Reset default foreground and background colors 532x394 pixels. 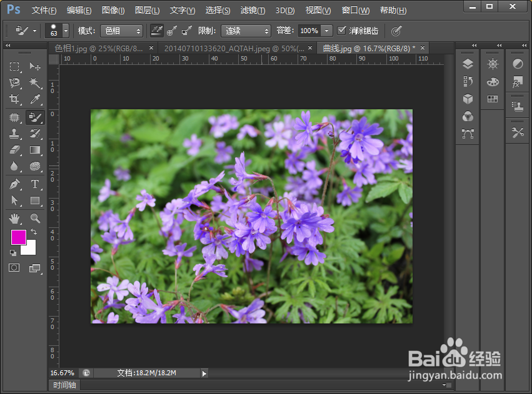tap(13, 253)
